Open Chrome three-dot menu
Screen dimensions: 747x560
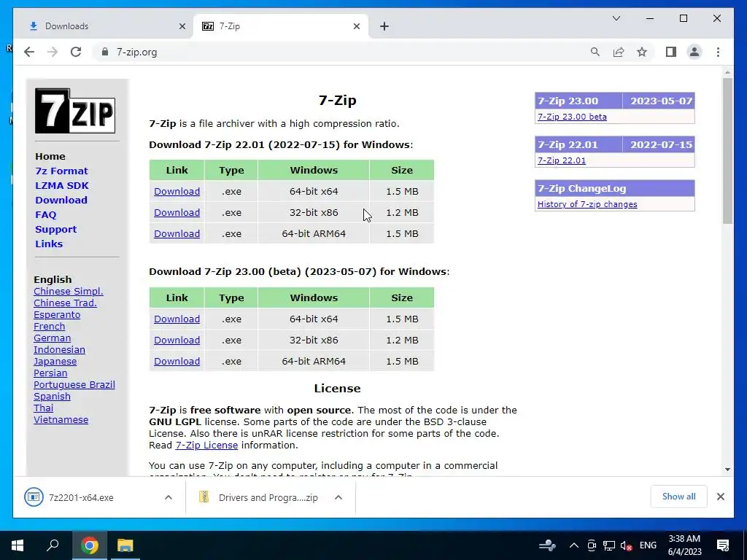click(718, 52)
